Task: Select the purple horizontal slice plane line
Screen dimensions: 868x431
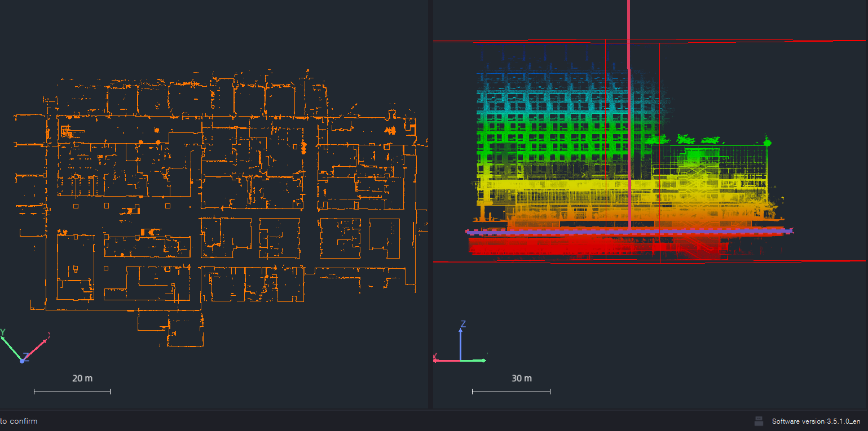Action: click(564, 232)
